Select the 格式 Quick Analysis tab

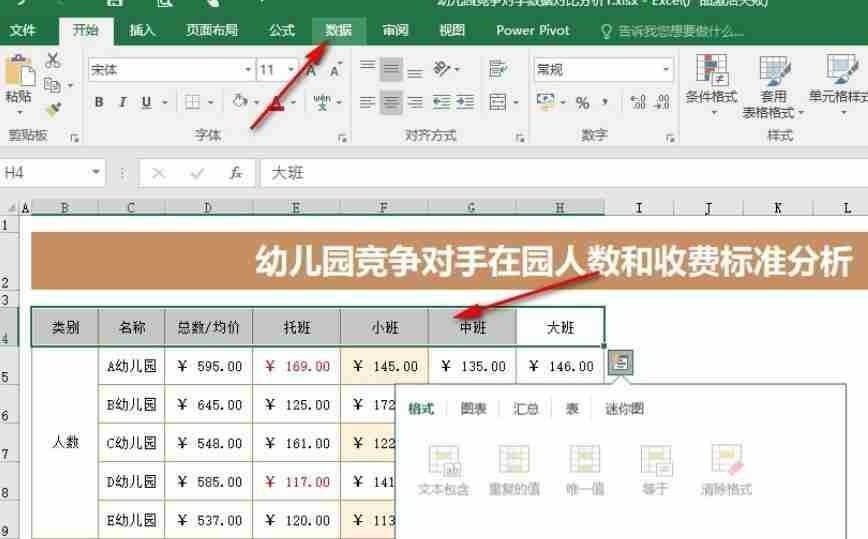[421, 409]
